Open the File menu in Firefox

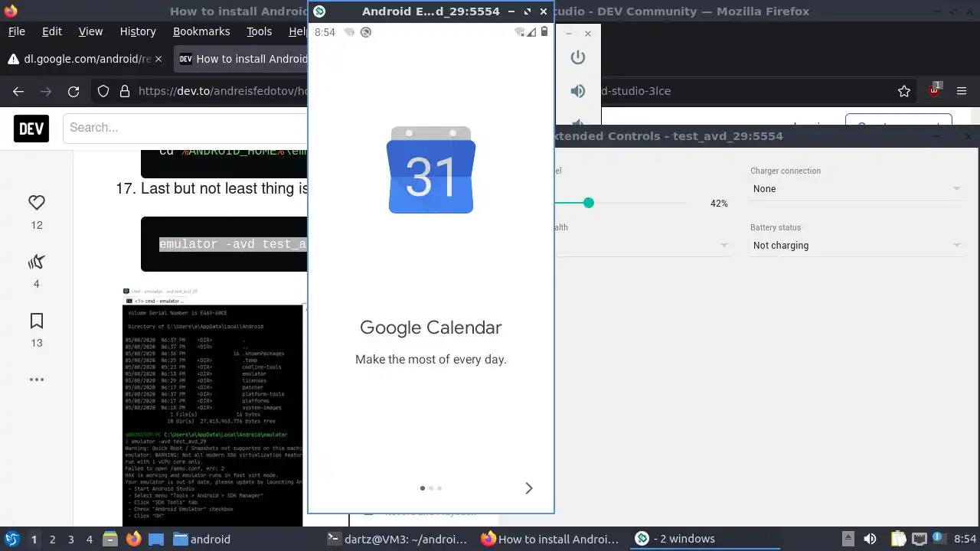click(x=16, y=31)
